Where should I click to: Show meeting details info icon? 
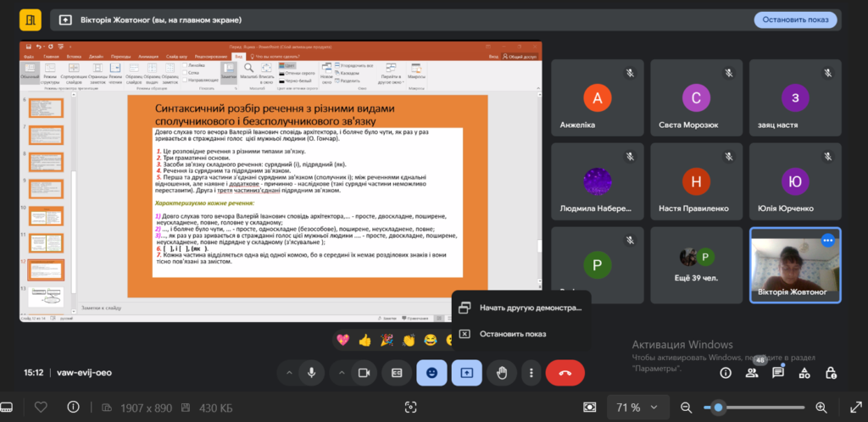(726, 372)
